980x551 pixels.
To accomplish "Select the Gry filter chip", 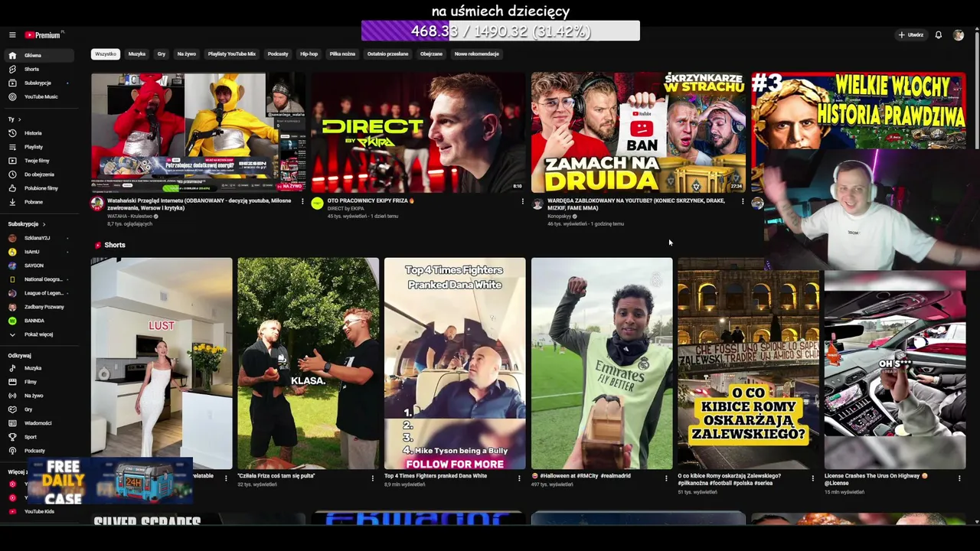I will click(x=162, y=54).
